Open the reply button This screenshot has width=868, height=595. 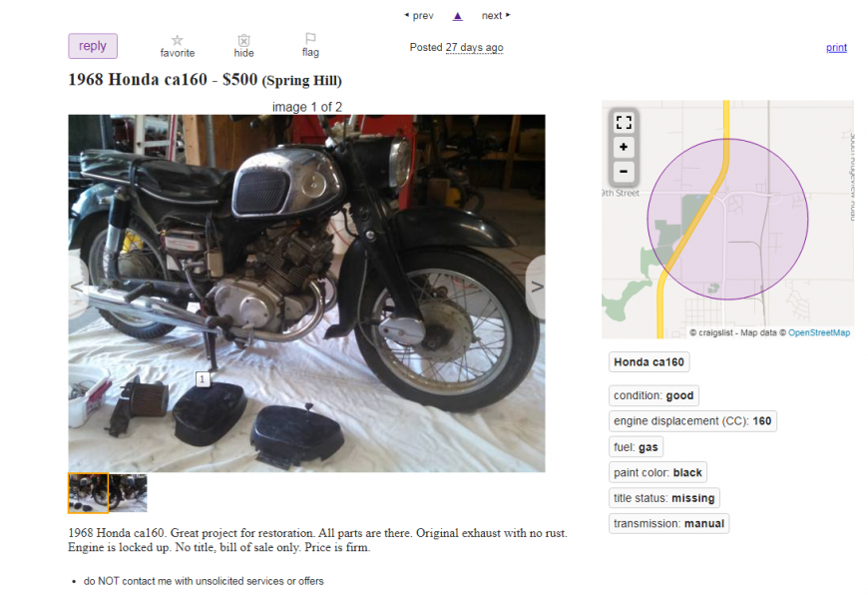click(x=93, y=46)
